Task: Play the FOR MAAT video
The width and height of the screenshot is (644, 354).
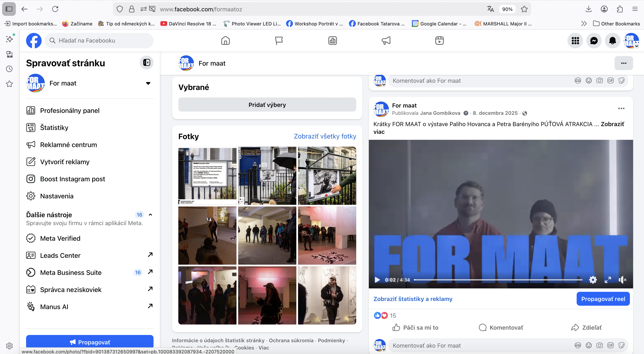Action: coord(377,280)
